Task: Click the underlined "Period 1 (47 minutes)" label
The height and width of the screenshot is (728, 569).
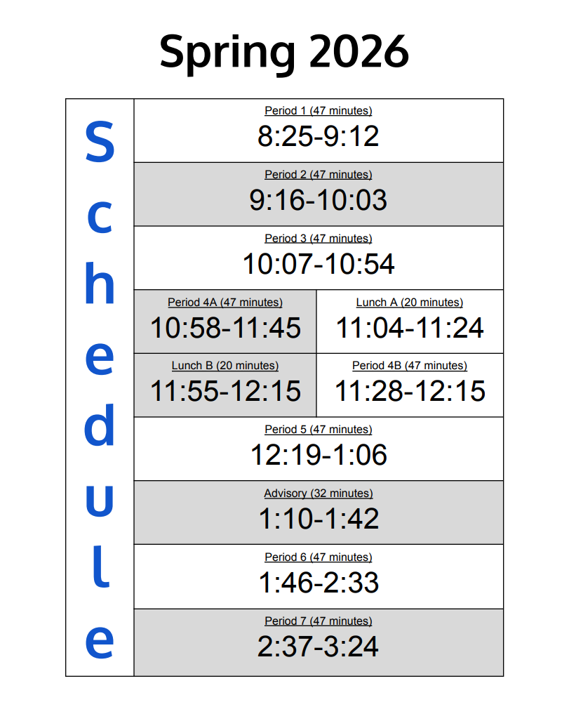Action: (318, 111)
